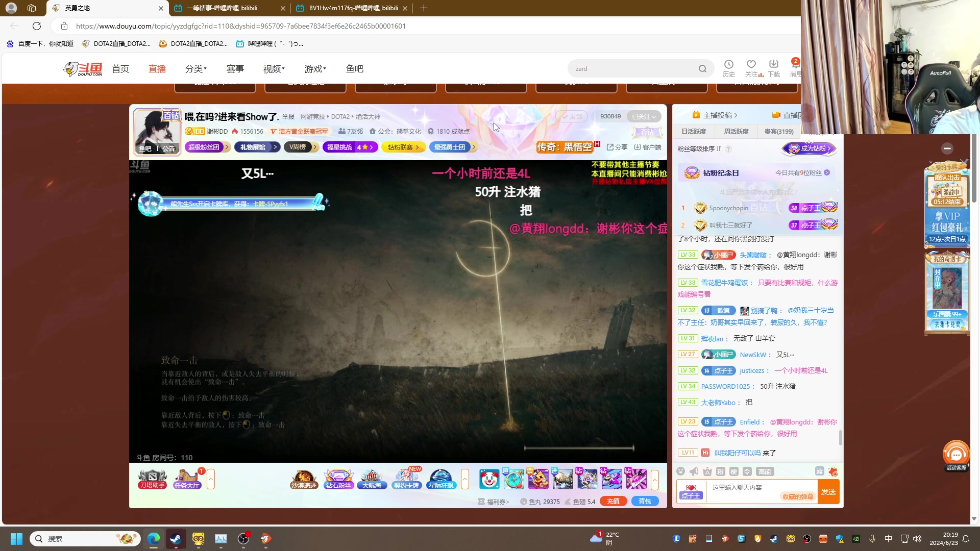
Task: Click the 充值 recharge button
Action: pyautogui.click(x=613, y=501)
